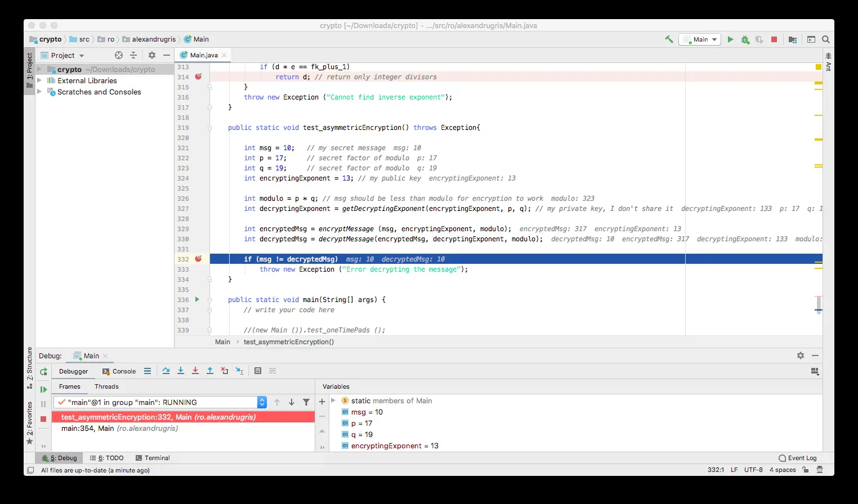This screenshot has width=858, height=504.
Task: Toggle the read-only lock in the status bar
Action: coord(806,470)
